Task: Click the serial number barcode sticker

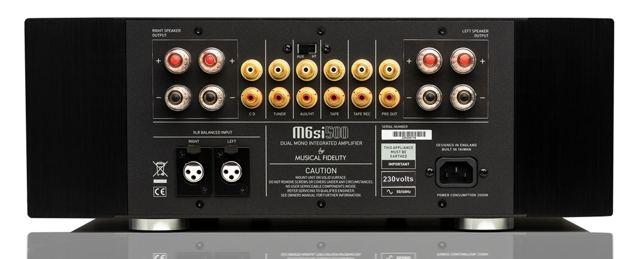Action: (406, 135)
